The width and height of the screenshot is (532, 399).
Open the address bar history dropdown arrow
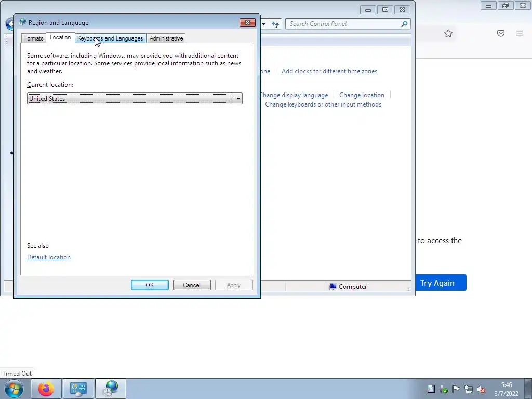pyautogui.click(x=263, y=24)
